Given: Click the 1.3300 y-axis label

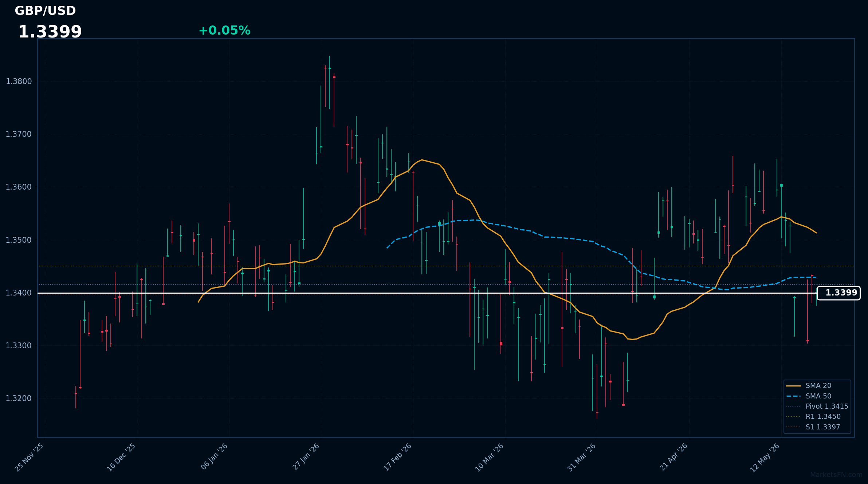Looking at the screenshot, I should point(19,346).
